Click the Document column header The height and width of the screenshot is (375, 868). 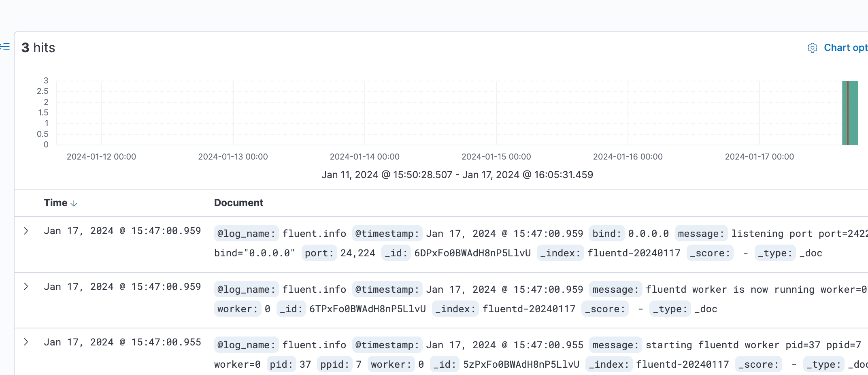[238, 203]
